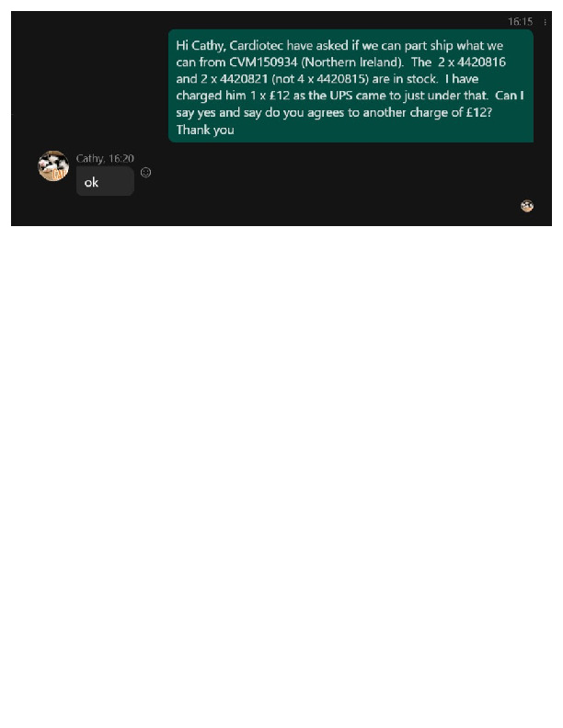Click "Thank you" at message end
The width and height of the screenshot is (563, 728).
point(205,130)
